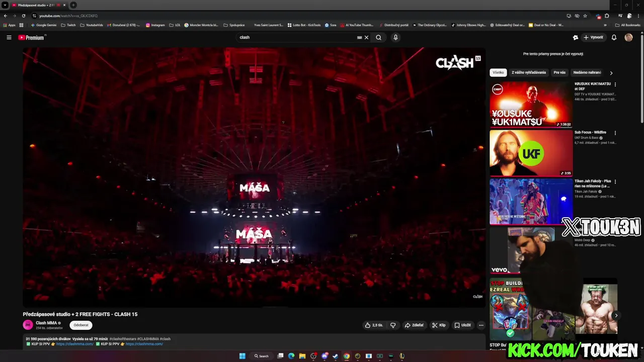Click the browser back arrow
The height and width of the screenshot is (362, 644).
[x=6, y=16]
